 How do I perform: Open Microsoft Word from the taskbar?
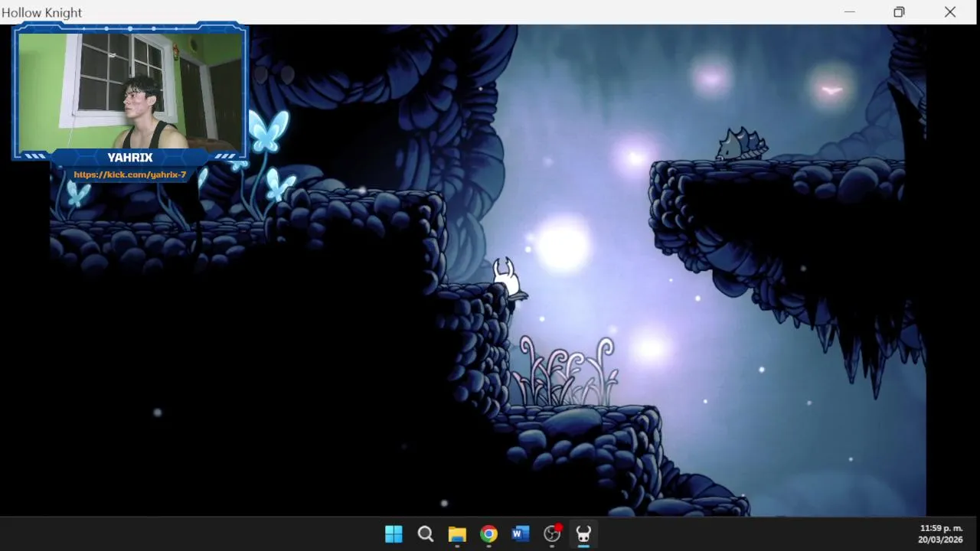click(521, 534)
